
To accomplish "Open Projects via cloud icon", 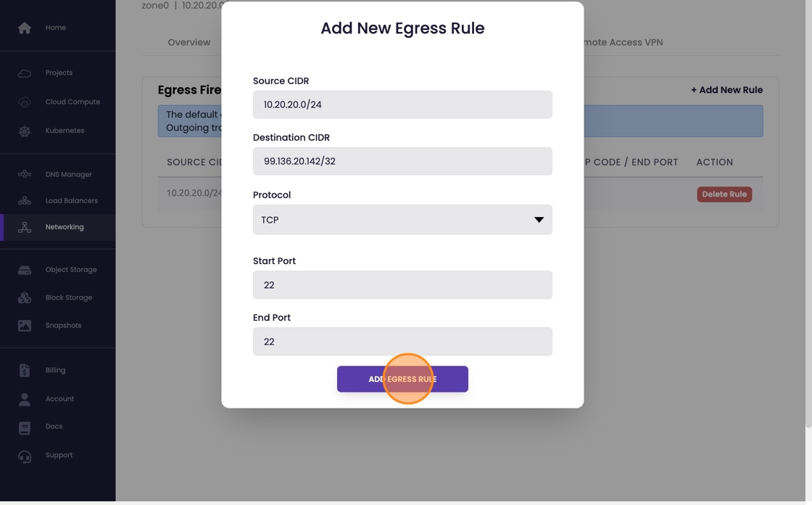I will tap(25, 73).
